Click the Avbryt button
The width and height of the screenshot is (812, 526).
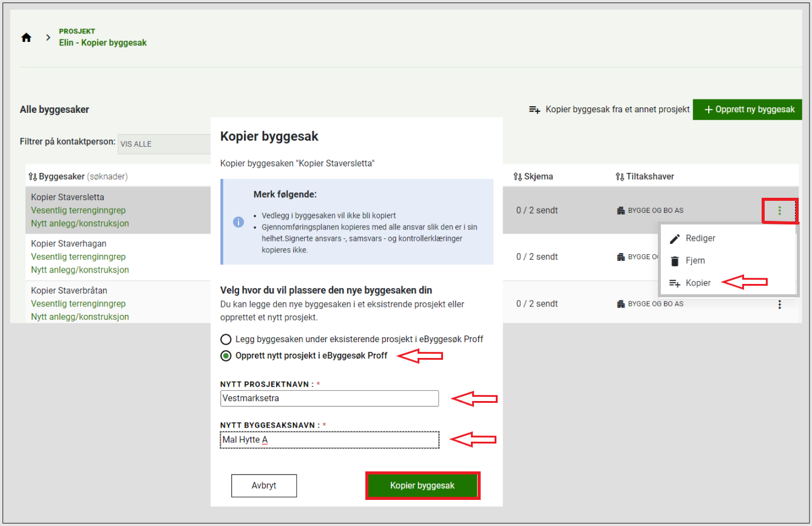(263, 485)
